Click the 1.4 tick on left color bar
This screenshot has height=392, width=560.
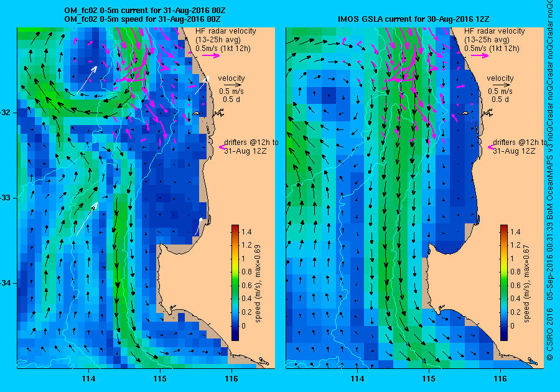[246, 232]
